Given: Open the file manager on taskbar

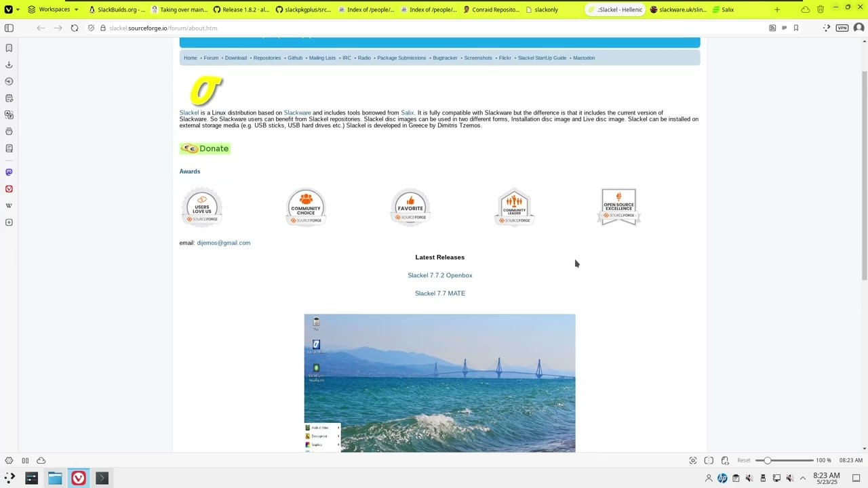Looking at the screenshot, I should click(x=55, y=479).
